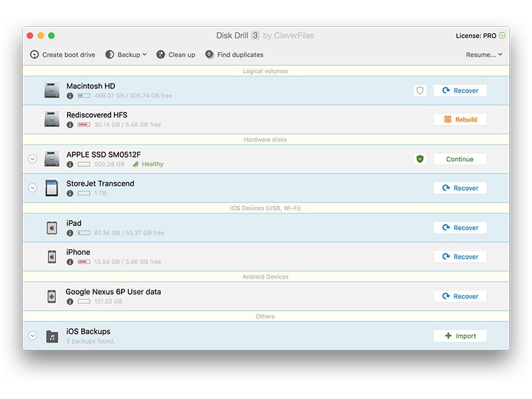Open the Backup dropdown menu
Screen dimensions: 532x399
pyautogui.click(x=126, y=55)
